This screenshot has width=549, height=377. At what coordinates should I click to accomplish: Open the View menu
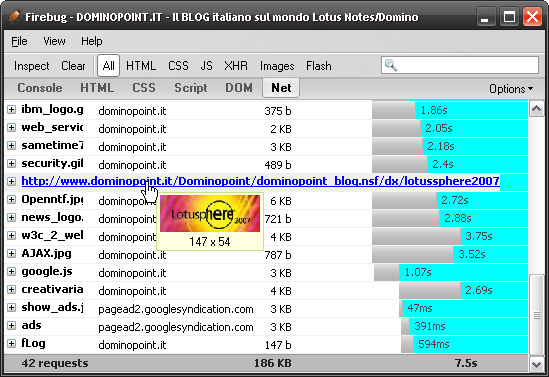(54, 41)
